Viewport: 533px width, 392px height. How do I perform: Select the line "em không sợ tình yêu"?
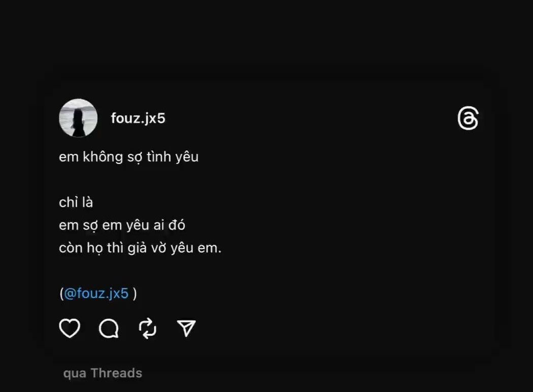pos(128,157)
